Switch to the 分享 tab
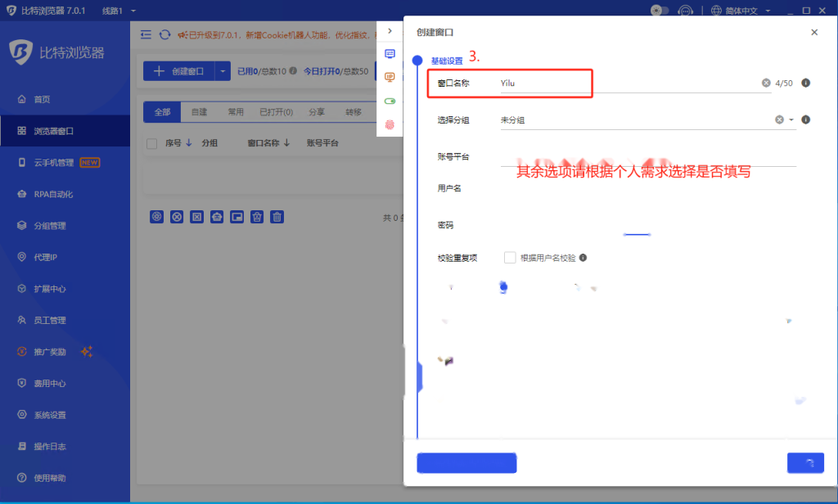This screenshot has width=838, height=504. (x=317, y=112)
